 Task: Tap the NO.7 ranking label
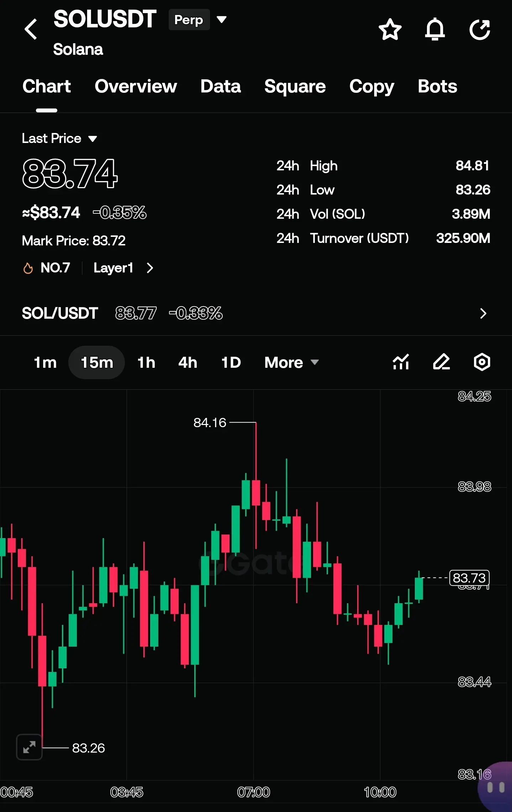[56, 268]
